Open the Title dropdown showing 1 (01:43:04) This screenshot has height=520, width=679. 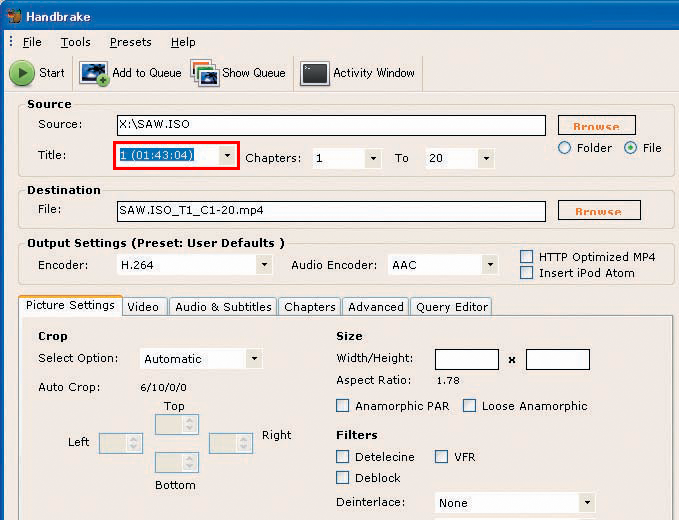pos(177,155)
